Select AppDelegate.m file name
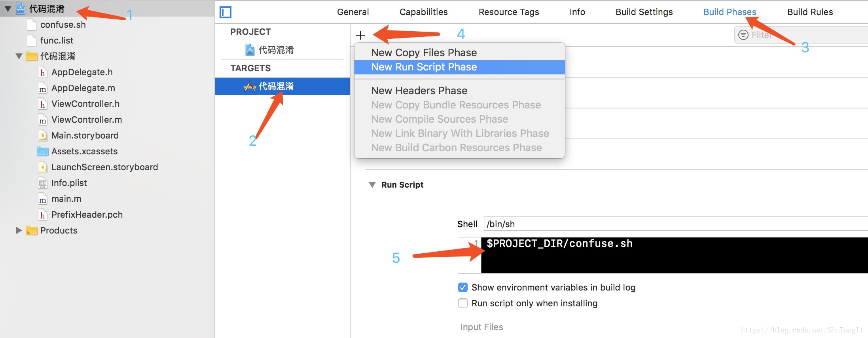This screenshot has width=868, height=338. 83,88
